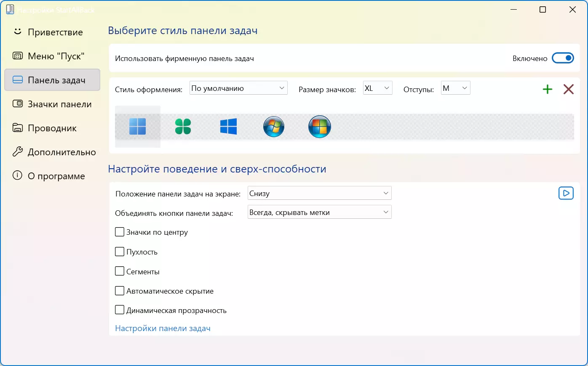This screenshot has width=588, height=366.
Task: Minimize the StartAllBack settings window
Action: (x=513, y=10)
